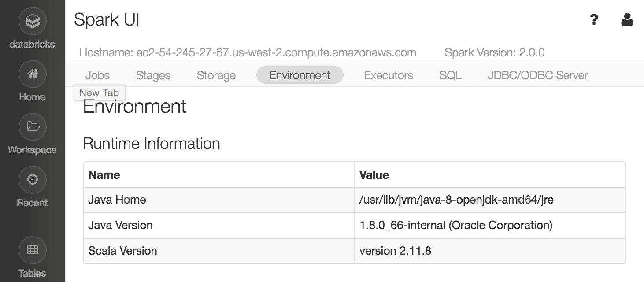Open the user account icon
Viewport: 644px width, 282px height.
pos(627,20)
